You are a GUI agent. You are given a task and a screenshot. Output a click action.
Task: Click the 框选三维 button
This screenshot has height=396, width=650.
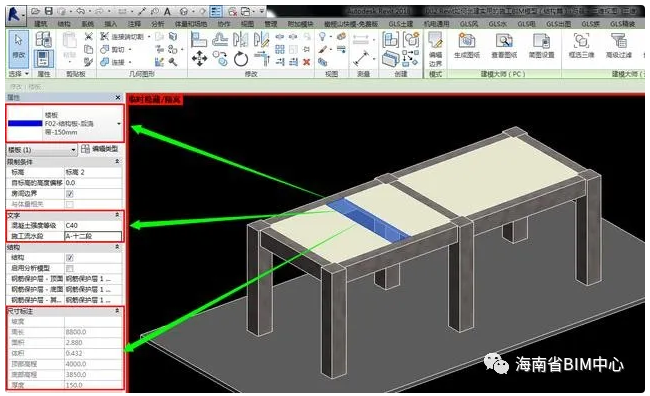pos(581,46)
